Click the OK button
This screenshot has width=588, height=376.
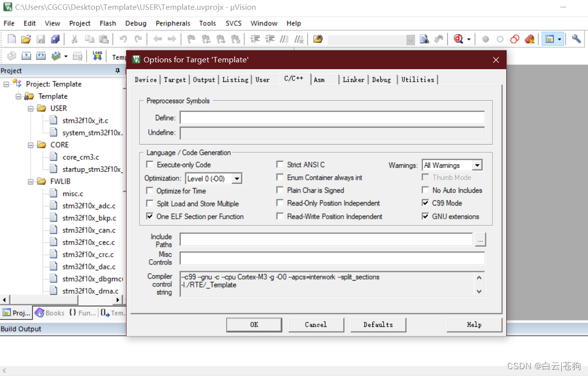pos(254,324)
